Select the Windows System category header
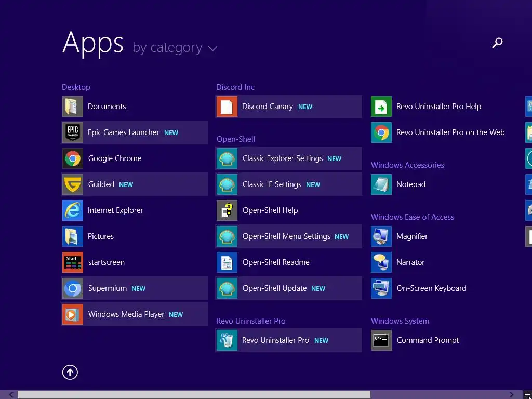Screen dimensions: 532x399 click(x=400, y=321)
